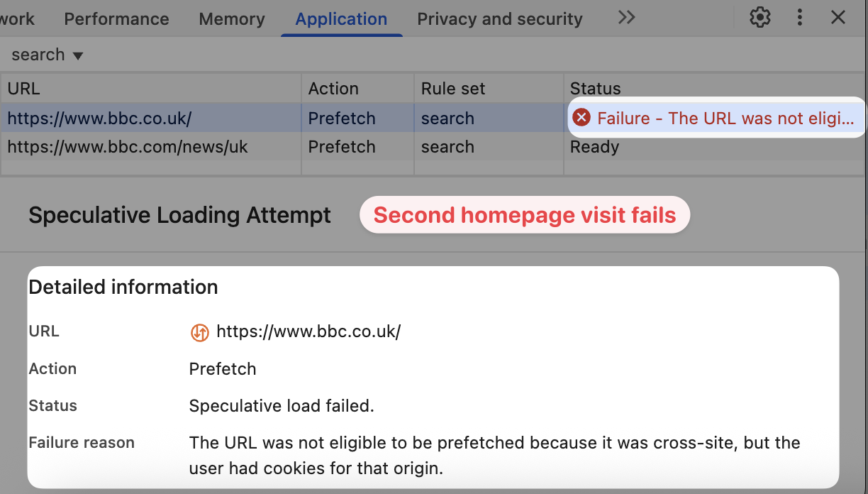Click the bbc.co.uk URL in details
This screenshot has width=868, height=494.
[308, 331]
